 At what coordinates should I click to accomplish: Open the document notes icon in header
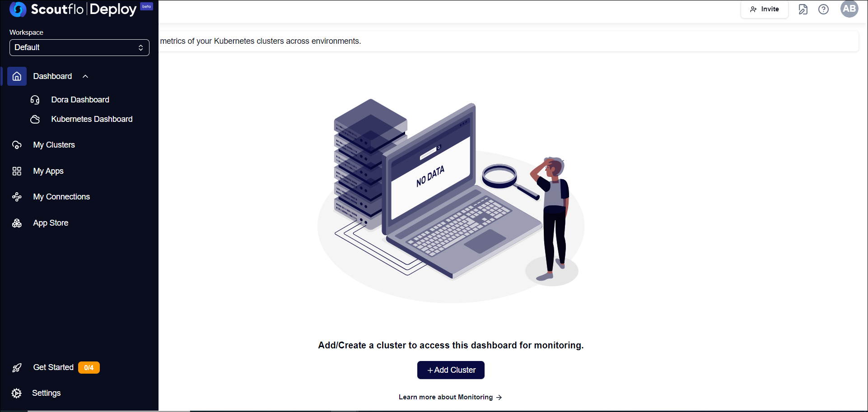803,9
